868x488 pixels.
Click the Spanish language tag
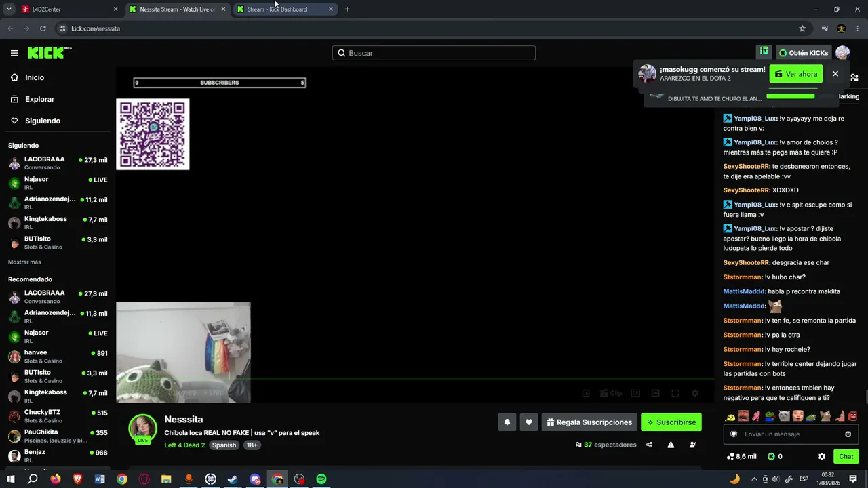pos(224,445)
